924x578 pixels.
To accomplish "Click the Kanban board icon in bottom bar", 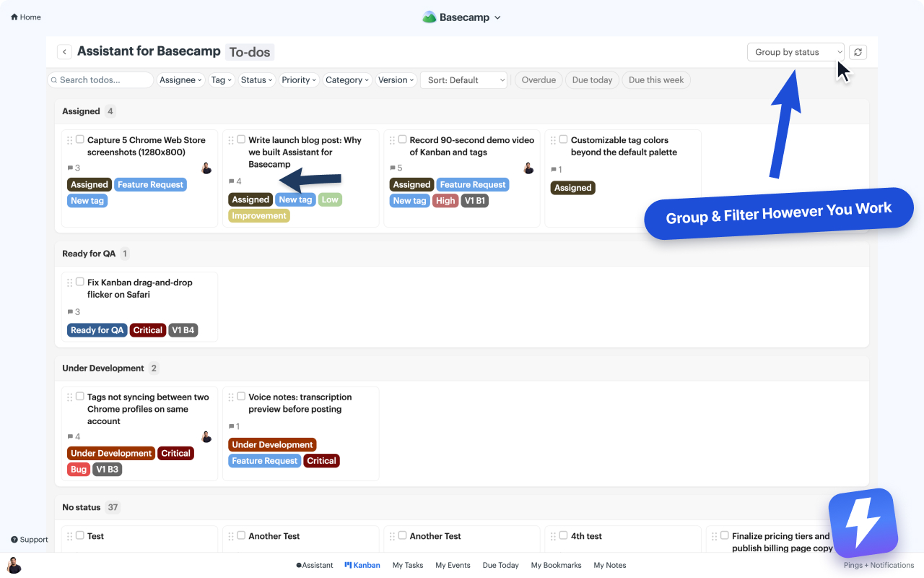I will tap(348, 565).
